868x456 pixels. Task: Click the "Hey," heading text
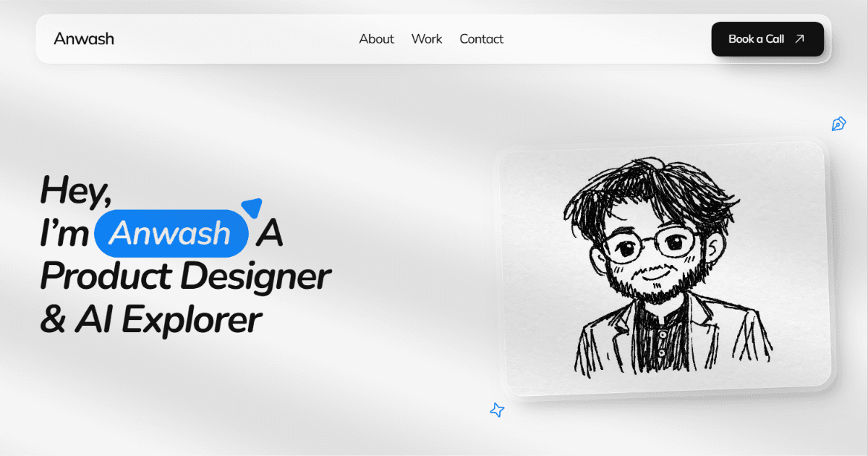pyautogui.click(x=76, y=190)
